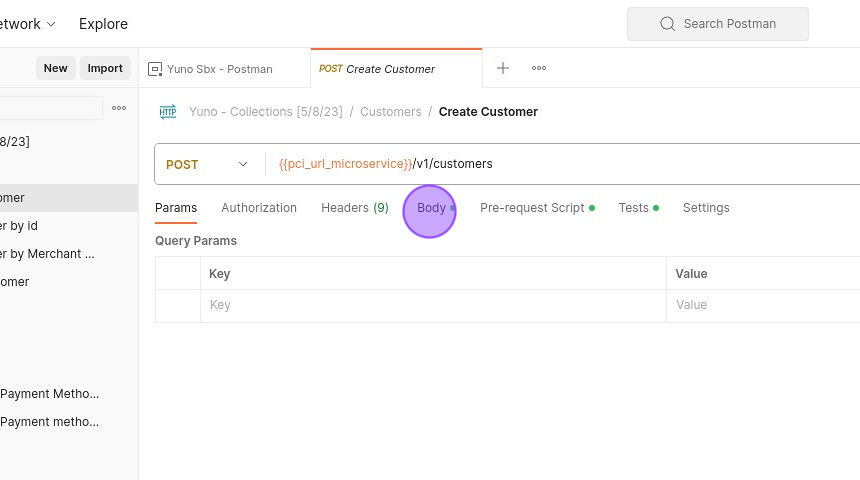Switch to the Authorization tab
860x480 pixels.
pyautogui.click(x=259, y=208)
